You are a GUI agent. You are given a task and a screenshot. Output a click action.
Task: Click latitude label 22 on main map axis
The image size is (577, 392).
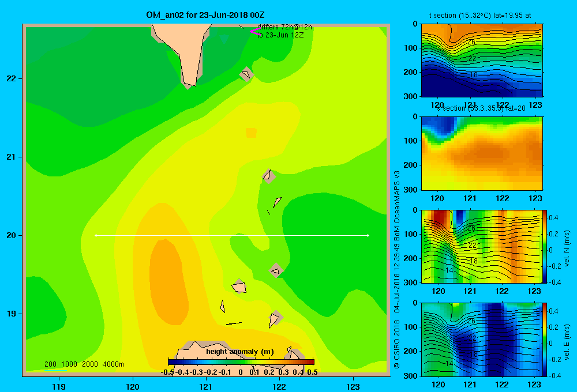(11, 79)
